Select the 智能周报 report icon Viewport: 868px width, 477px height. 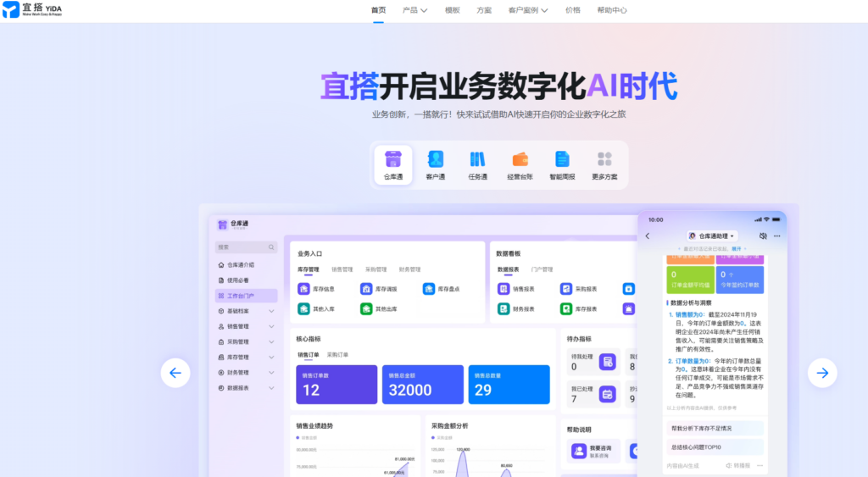[x=562, y=159]
